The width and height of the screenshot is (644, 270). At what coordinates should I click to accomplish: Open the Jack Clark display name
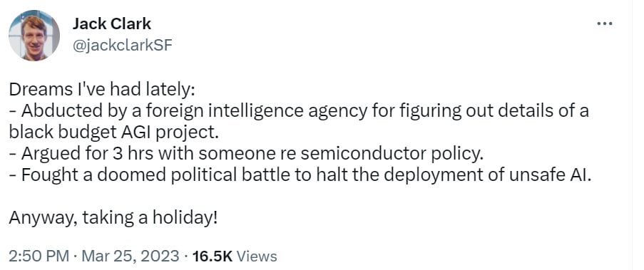click(112, 24)
